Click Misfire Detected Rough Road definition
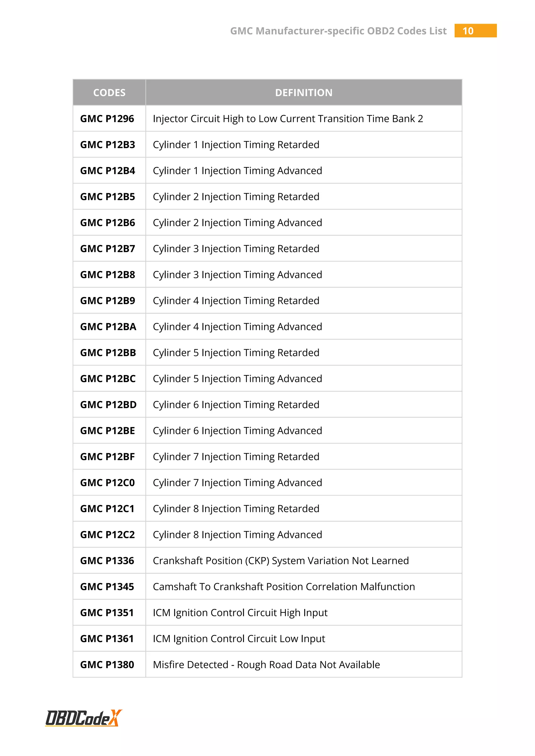 click(x=266, y=665)
